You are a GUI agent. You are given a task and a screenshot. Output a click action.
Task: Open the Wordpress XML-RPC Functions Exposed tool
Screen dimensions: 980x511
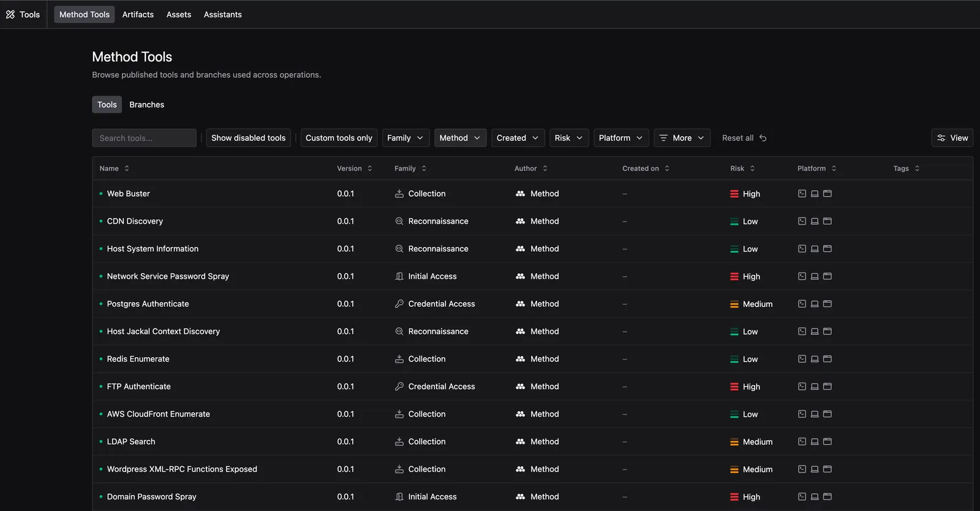tap(182, 469)
